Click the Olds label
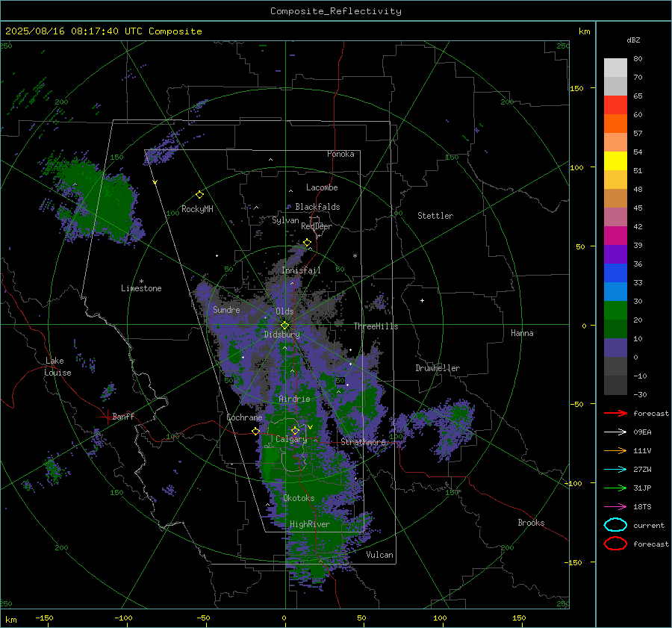 (x=284, y=311)
